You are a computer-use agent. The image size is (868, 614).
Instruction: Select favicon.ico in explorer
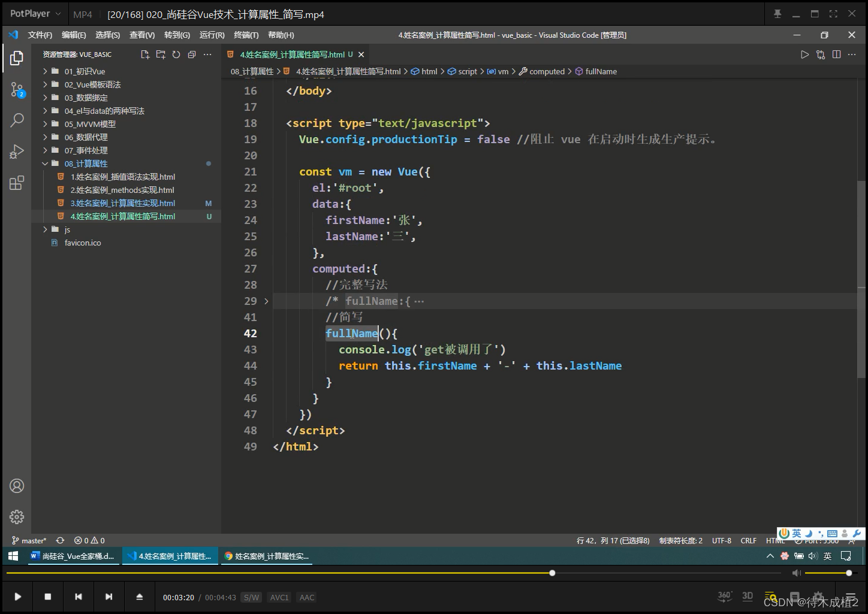[83, 243]
